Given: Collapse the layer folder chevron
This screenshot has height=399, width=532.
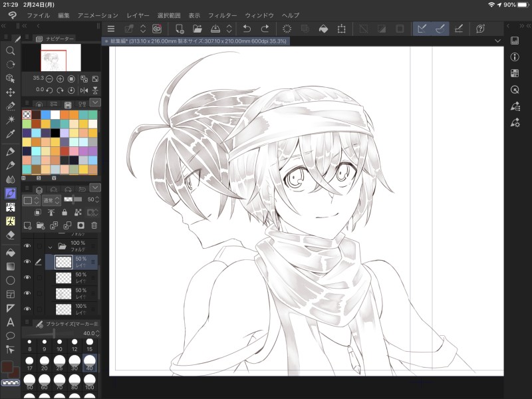Looking at the screenshot, I should pyautogui.click(x=50, y=247).
